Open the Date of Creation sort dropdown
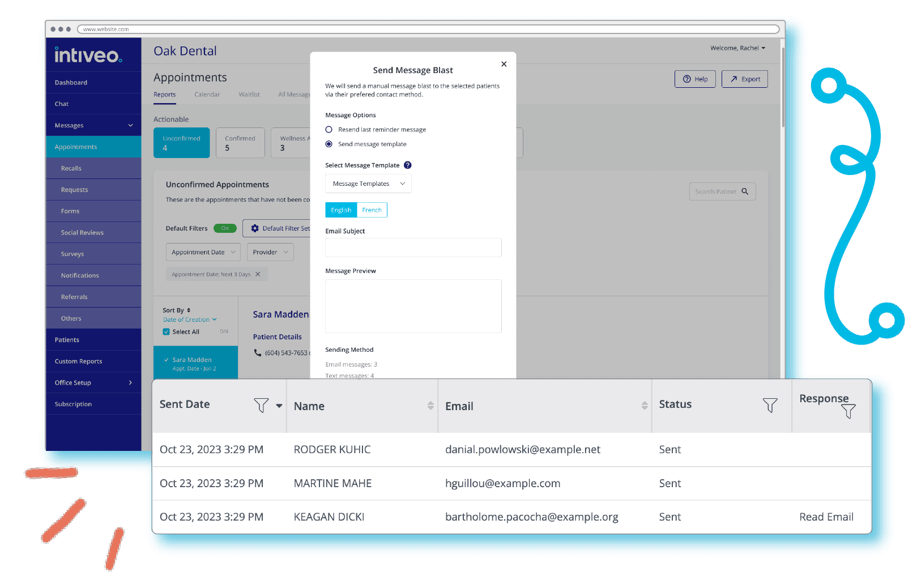The image size is (917, 588). (190, 319)
